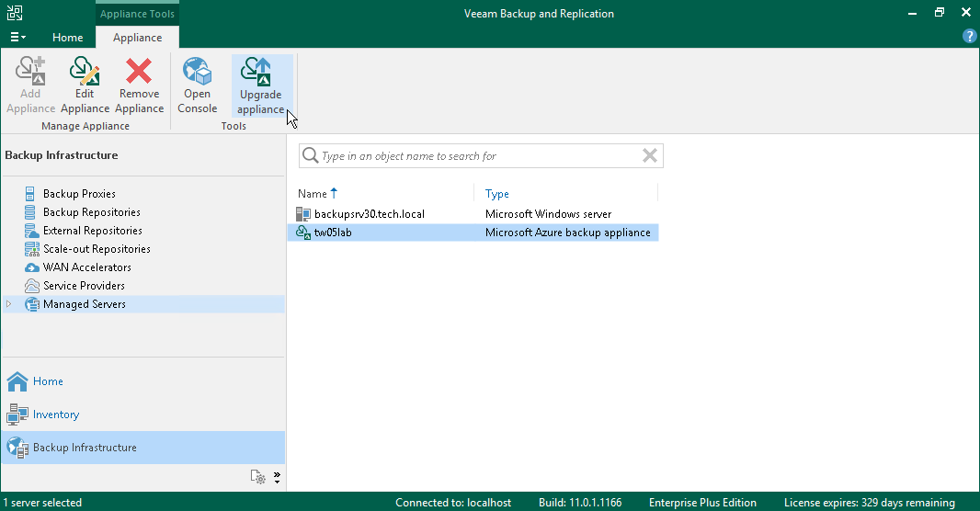Click Remove Appliance red X button
This screenshot has height=511, width=980.
click(x=139, y=85)
